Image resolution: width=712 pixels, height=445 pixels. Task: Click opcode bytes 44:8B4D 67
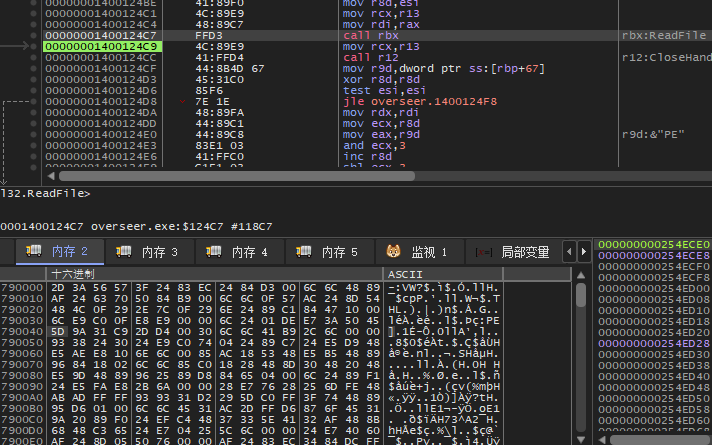point(230,69)
